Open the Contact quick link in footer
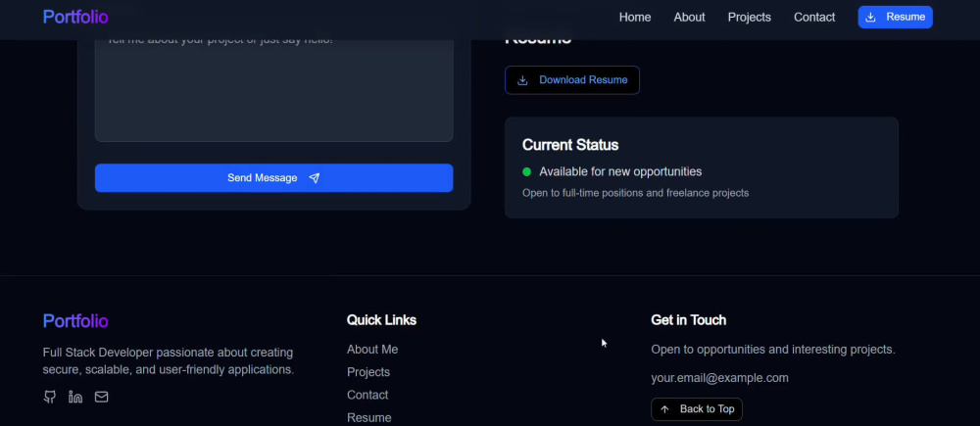Image resolution: width=980 pixels, height=426 pixels. pyautogui.click(x=367, y=395)
